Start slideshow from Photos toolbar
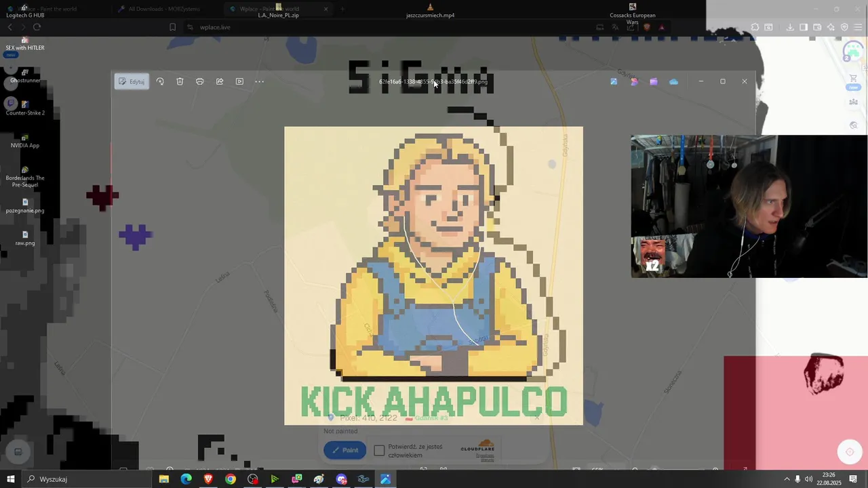Screen dimensions: 868x488 tap(239, 81)
